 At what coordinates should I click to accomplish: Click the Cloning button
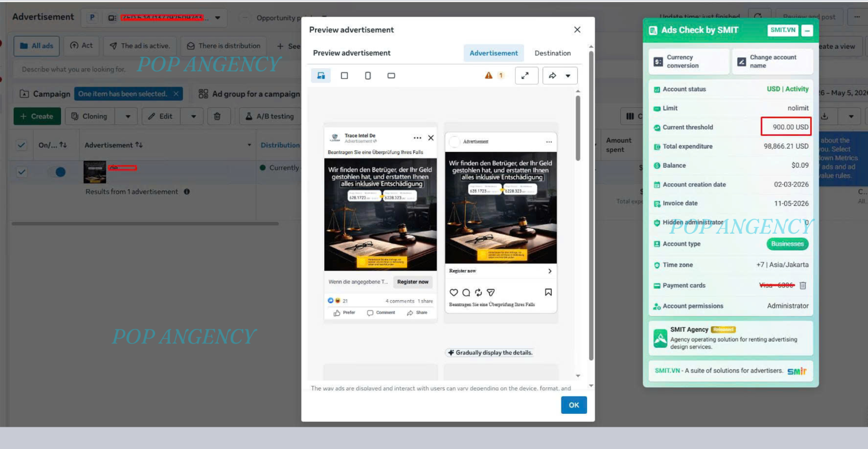90,116
